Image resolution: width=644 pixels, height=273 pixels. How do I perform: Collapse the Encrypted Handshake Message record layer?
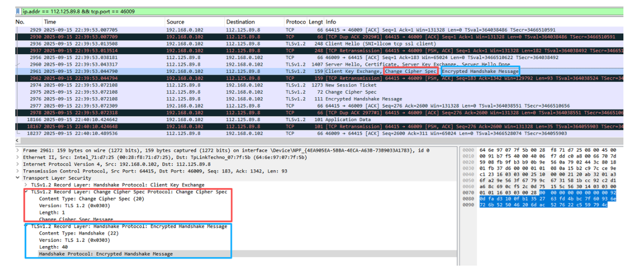click(27, 226)
